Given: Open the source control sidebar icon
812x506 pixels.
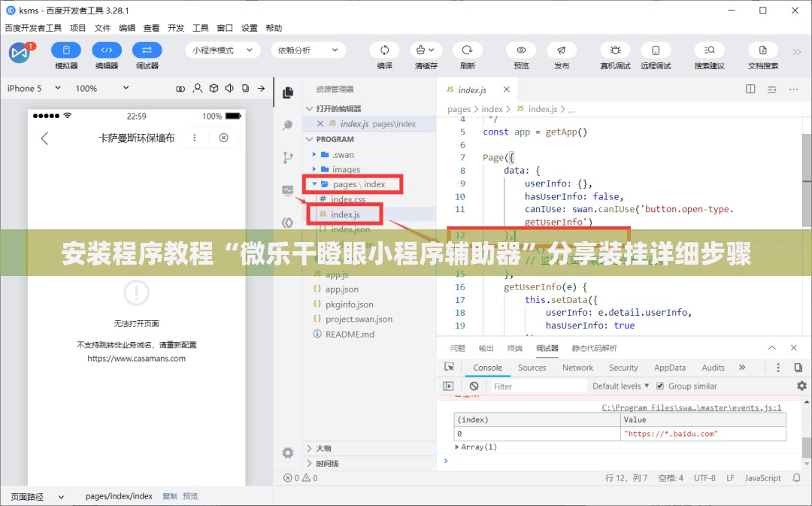Looking at the screenshot, I should click(288, 158).
